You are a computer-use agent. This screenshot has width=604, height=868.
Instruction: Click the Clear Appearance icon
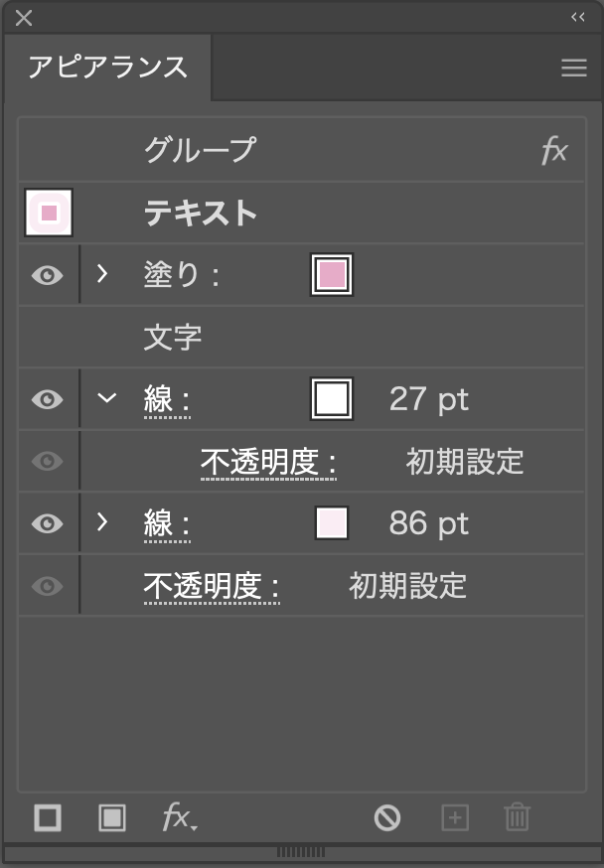click(x=386, y=817)
